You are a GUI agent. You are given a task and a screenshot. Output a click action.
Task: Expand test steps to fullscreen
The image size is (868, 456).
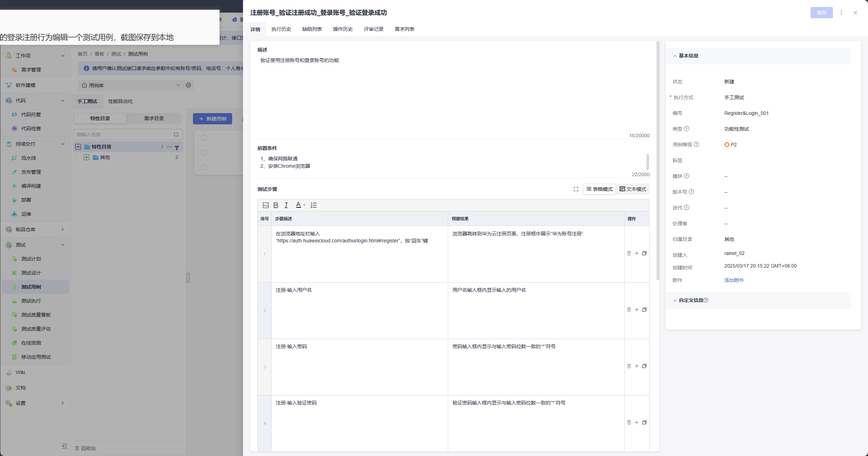[576, 189]
